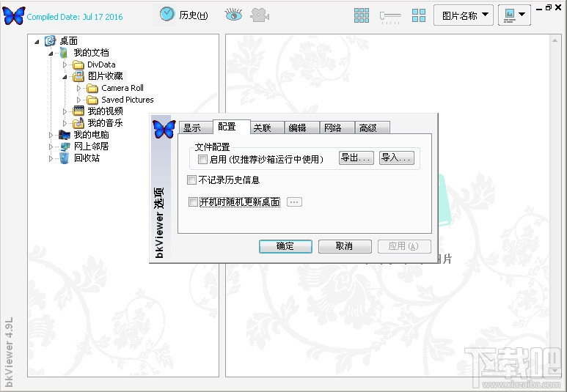Expand the Camera Roll tree node

78,88
